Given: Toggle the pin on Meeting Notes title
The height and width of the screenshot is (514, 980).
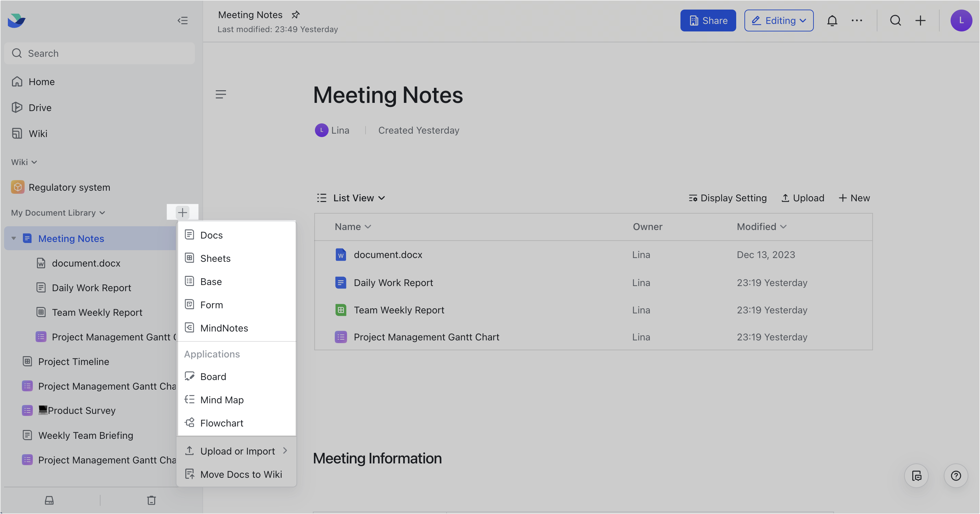Looking at the screenshot, I should point(295,15).
